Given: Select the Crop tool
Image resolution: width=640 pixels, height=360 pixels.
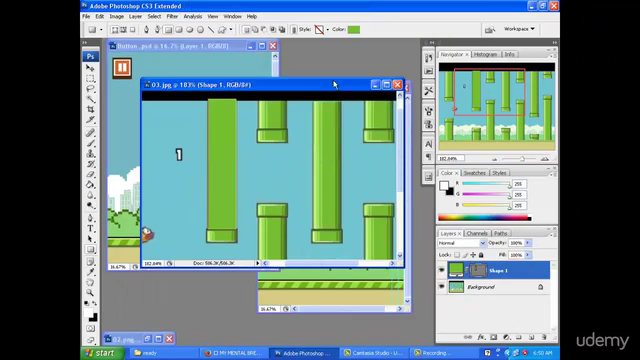Looking at the screenshot, I should (x=90, y=109).
